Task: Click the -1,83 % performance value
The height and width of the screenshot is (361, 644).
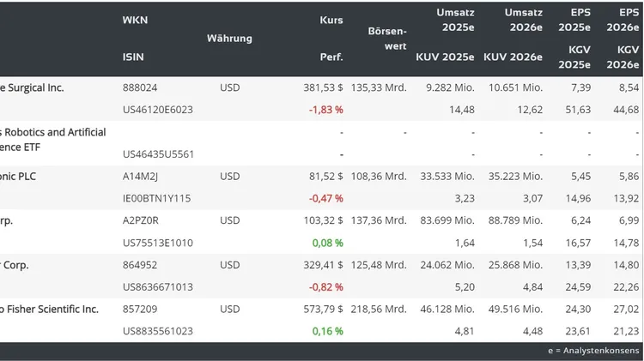Action: [326, 110]
